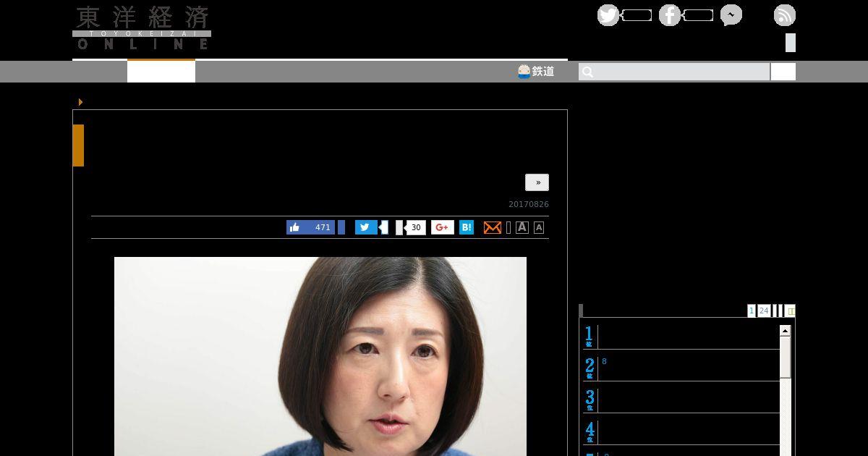Open the comment count bubble showing 30

(416, 227)
